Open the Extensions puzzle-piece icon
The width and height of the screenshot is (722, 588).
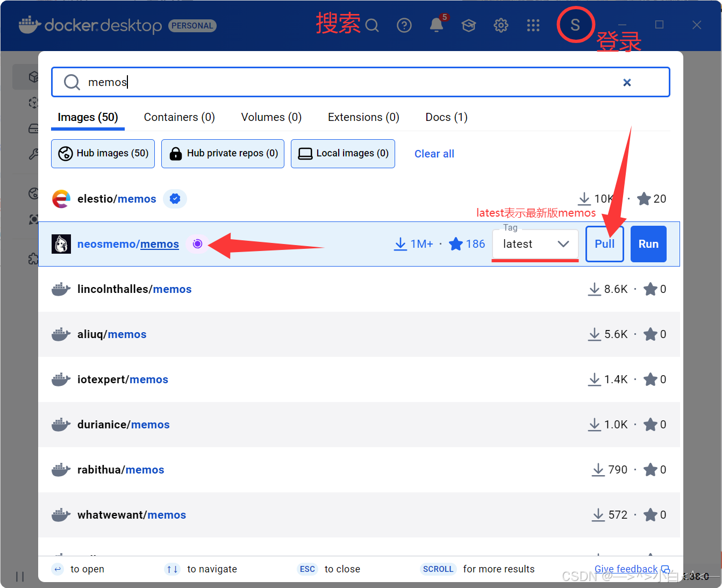click(33, 258)
